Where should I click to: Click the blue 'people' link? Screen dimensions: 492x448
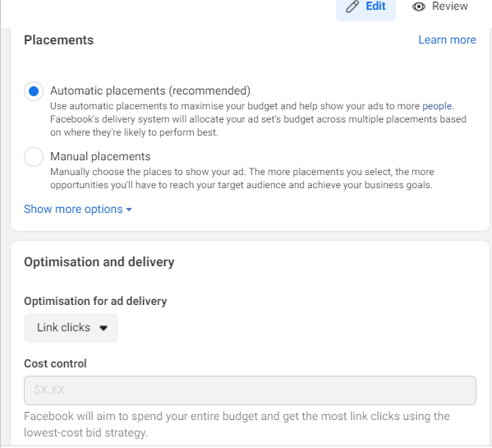(437, 106)
